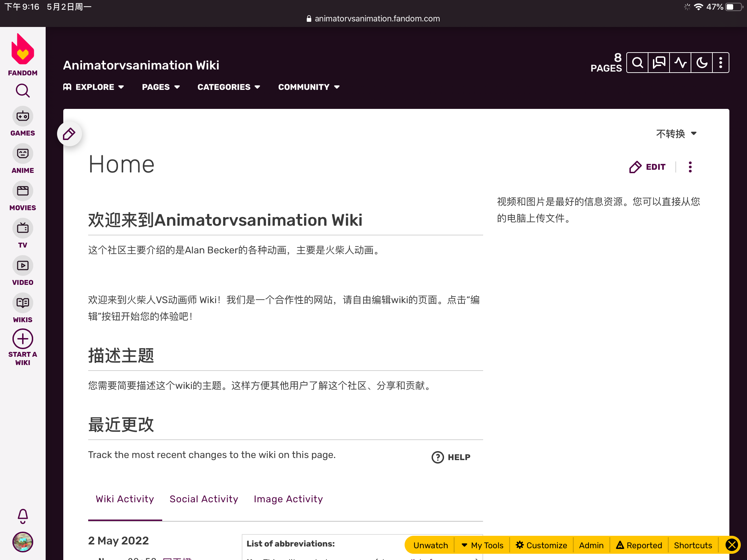Viewport: 747px width, 560px height.
Task: Open the recent activity pulse icon
Action: 680,63
